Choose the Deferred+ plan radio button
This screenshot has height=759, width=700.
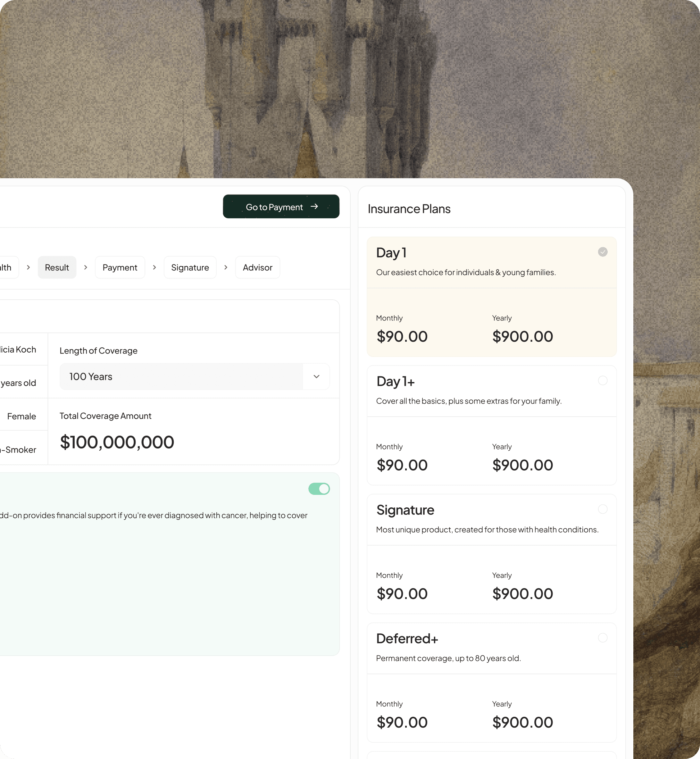(x=602, y=638)
